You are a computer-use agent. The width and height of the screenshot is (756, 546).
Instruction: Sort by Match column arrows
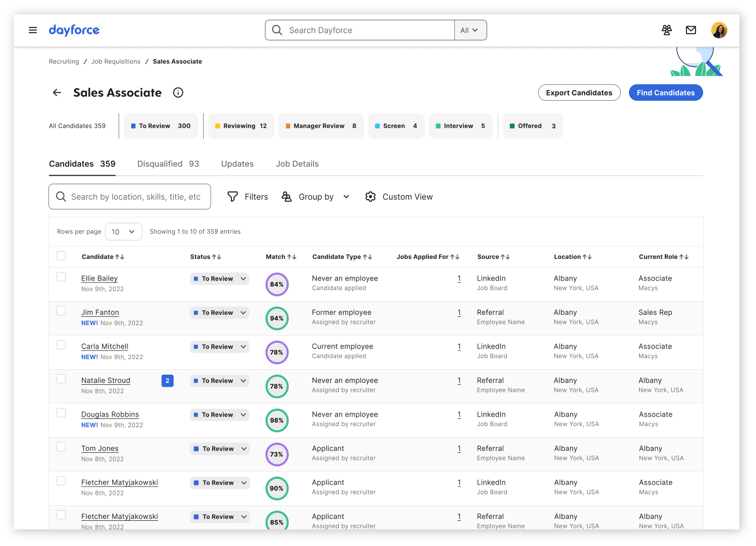(x=292, y=257)
